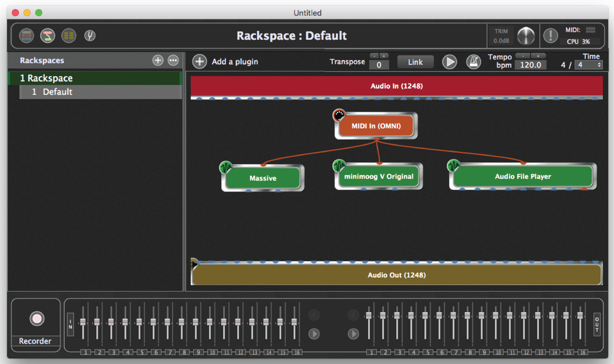Click input channel label 4

[x=128, y=352]
